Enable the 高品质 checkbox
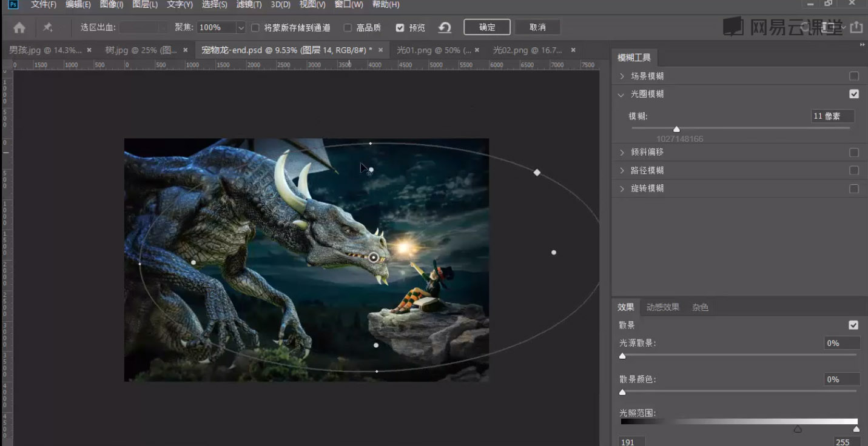The height and width of the screenshot is (446, 868). click(x=348, y=27)
